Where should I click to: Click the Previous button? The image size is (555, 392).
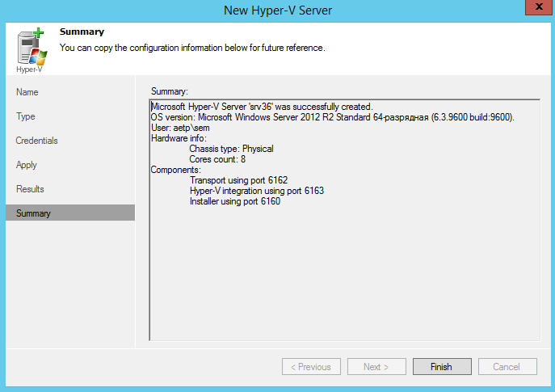click(x=311, y=366)
